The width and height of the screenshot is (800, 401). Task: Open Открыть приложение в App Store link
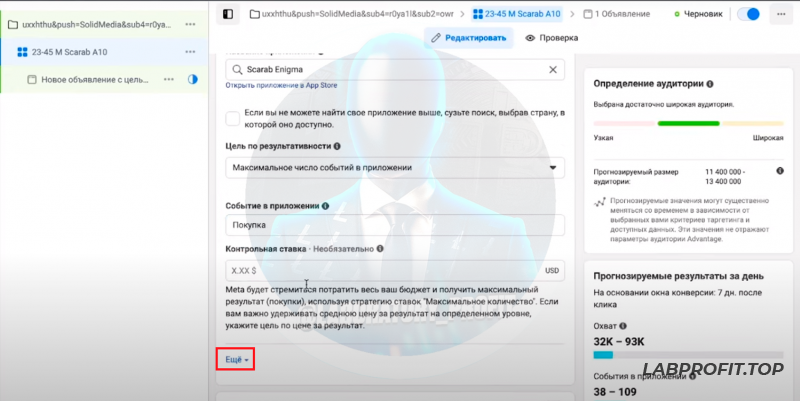pos(281,86)
